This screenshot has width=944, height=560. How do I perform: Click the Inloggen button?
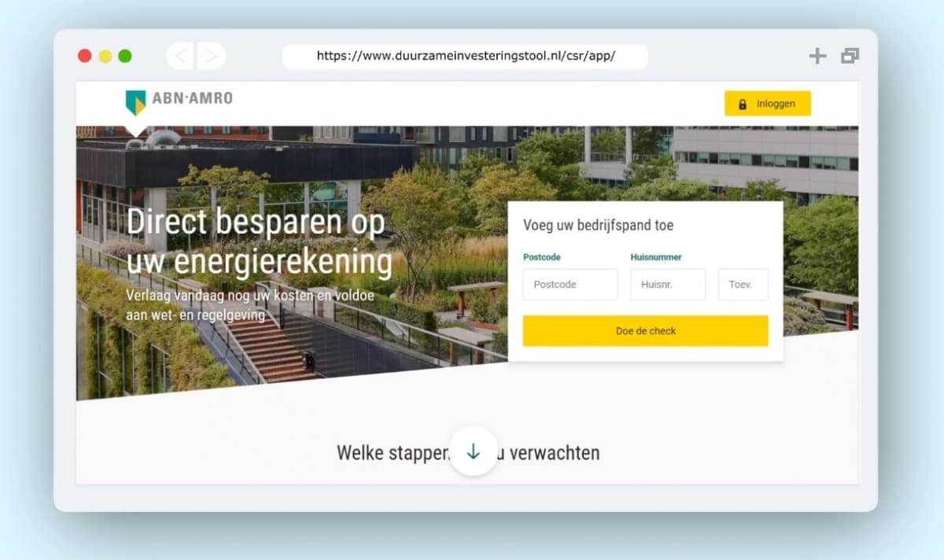tap(768, 104)
